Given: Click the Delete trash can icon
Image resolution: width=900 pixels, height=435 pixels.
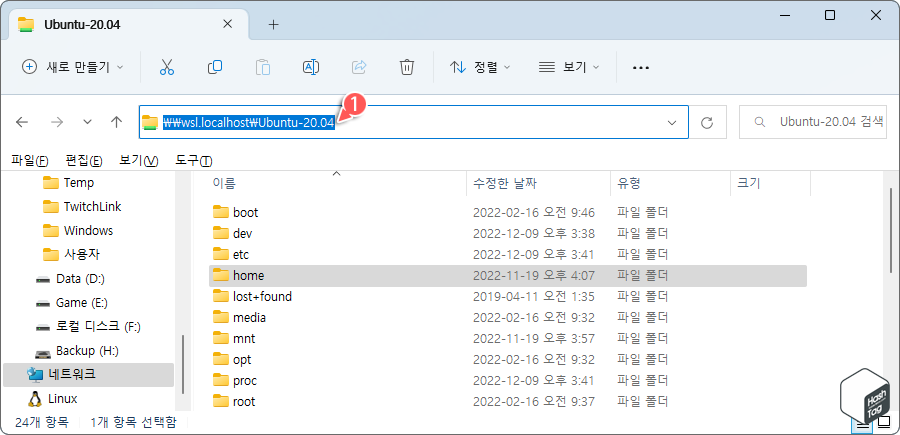Looking at the screenshot, I should pos(406,67).
